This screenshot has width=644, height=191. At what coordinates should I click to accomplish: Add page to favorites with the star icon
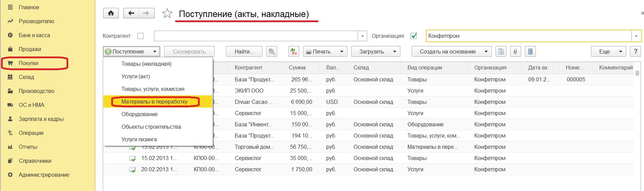167,14
